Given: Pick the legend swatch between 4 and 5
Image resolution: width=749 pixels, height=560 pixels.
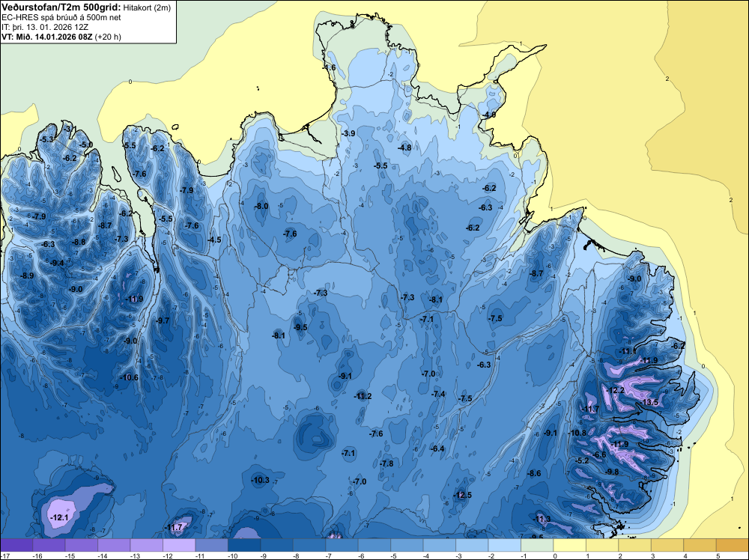Looking at the screenshot, I should point(700,545).
